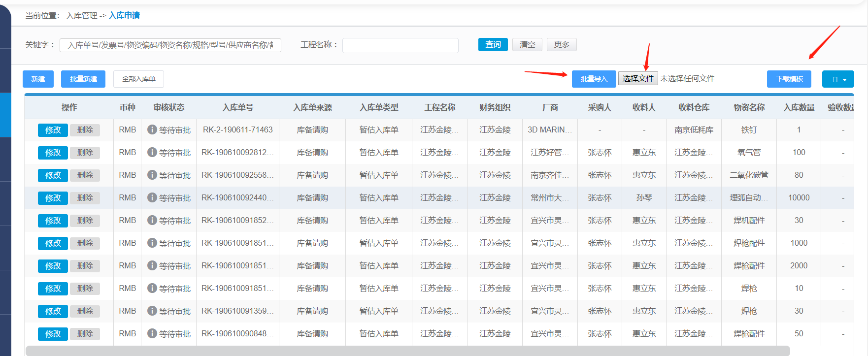Open the blue column settings dropdown button
The image size is (868, 356).
click(837, 79)
